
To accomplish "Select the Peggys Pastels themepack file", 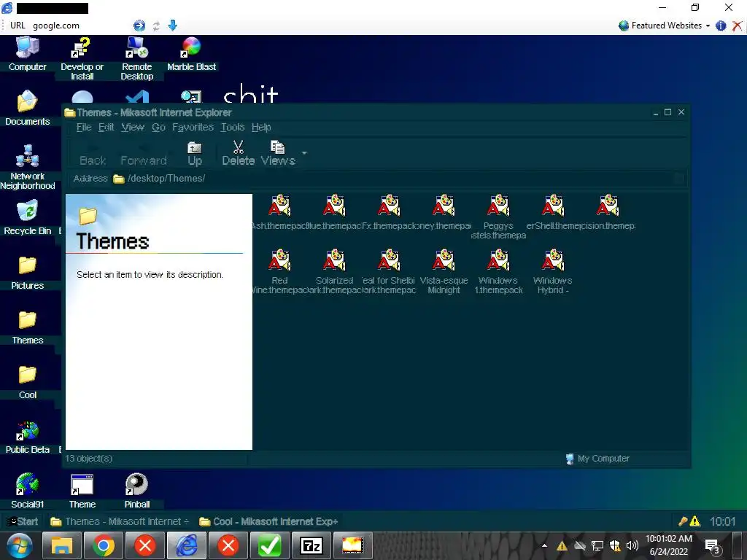I will 498,217.
